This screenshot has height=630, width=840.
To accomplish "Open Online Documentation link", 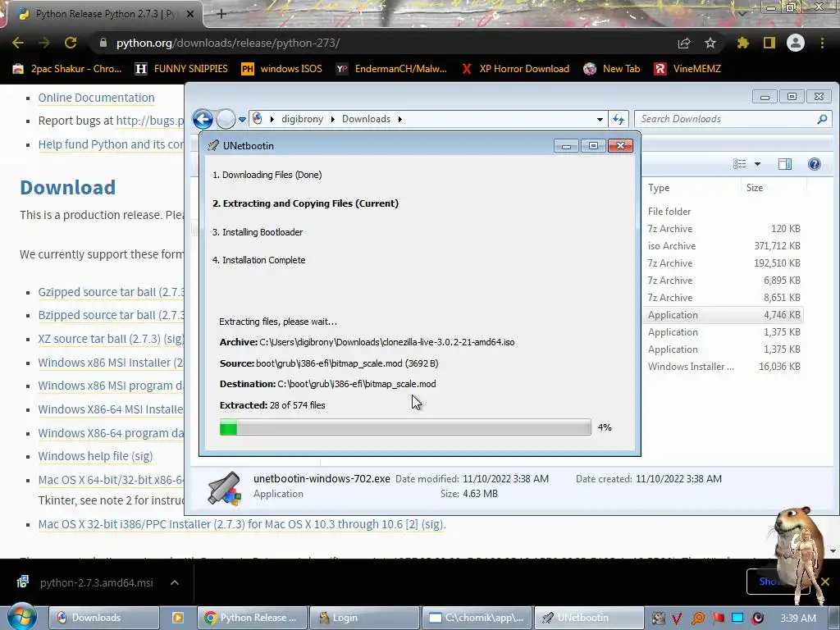I will coord(97,98).
